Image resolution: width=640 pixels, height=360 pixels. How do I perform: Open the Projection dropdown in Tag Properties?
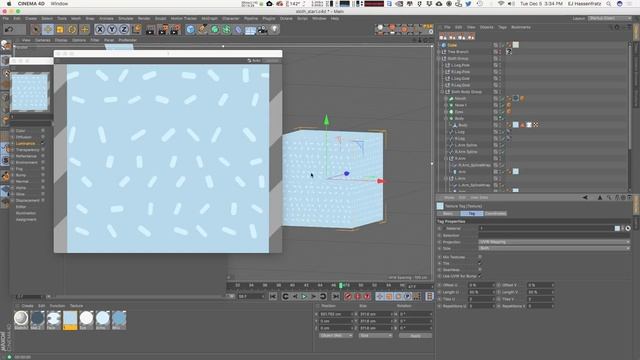tap(554, 242)
